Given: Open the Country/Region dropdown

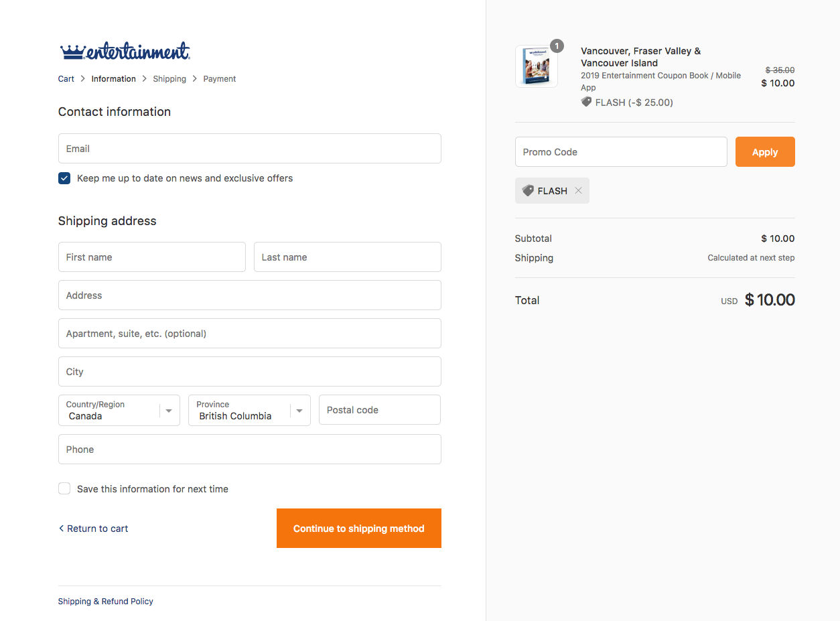Looking at the screenshot, I should coord(119,410).
